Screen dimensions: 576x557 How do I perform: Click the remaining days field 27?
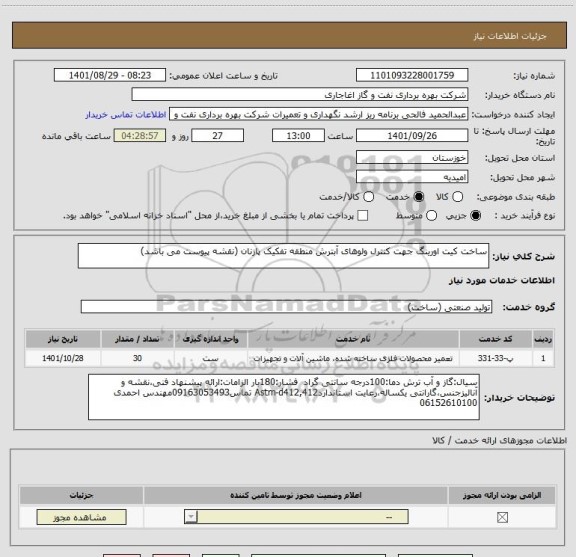[217, 136]
